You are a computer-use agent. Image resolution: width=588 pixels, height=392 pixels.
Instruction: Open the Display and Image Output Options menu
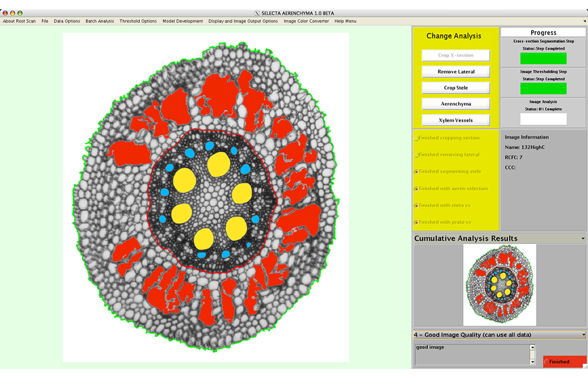243,21
